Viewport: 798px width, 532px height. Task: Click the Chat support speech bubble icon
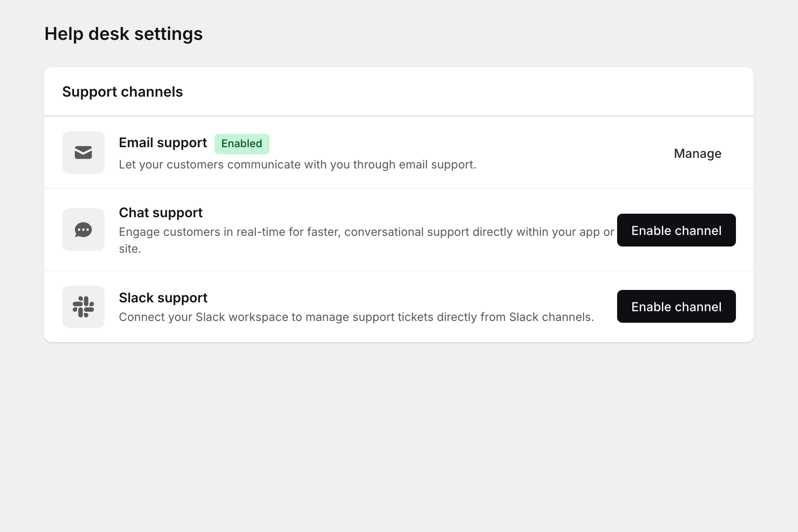tap(83, 230)
